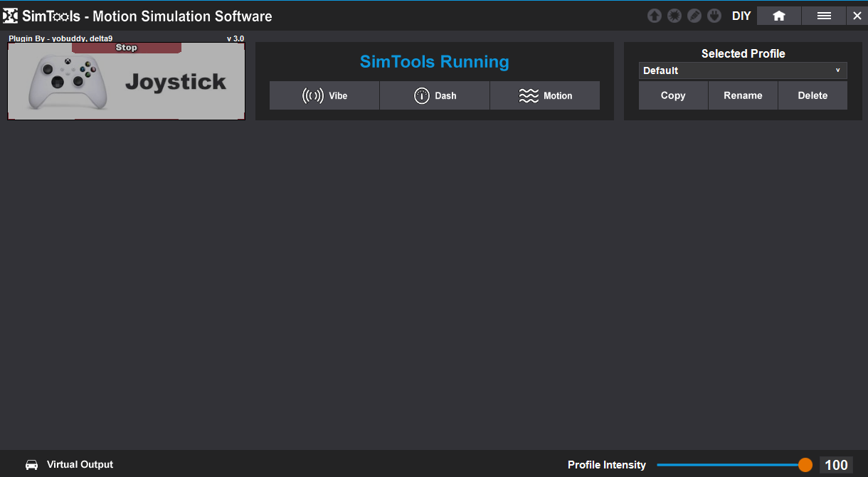Click the Motion waves icon
868x477 pixels.
click(x=529, y=95)
